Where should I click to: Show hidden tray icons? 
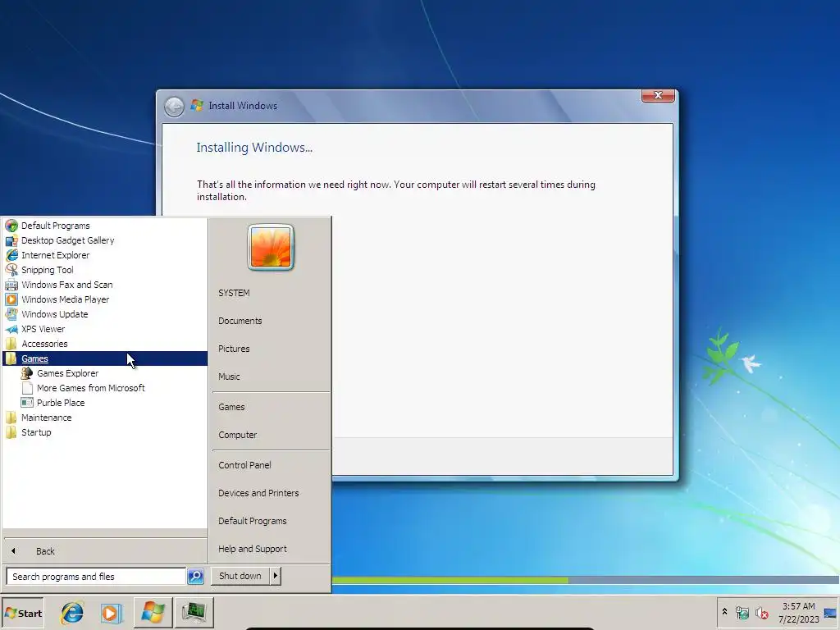[724, 611]
